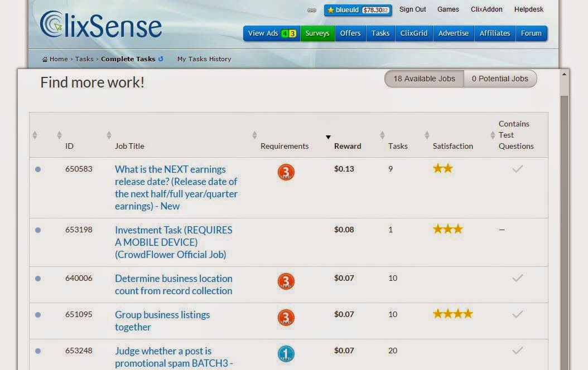
Task: Open the ClixGrid menu
Action: tap(413, 33)
